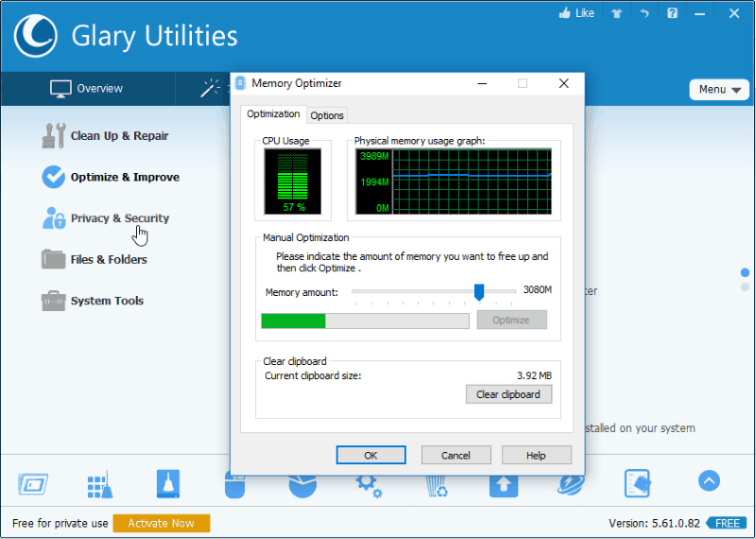Open Help in Memory Optimizer dialog
Image resolution: width=756 pixels, height=539 pixels.
[536, 455]
